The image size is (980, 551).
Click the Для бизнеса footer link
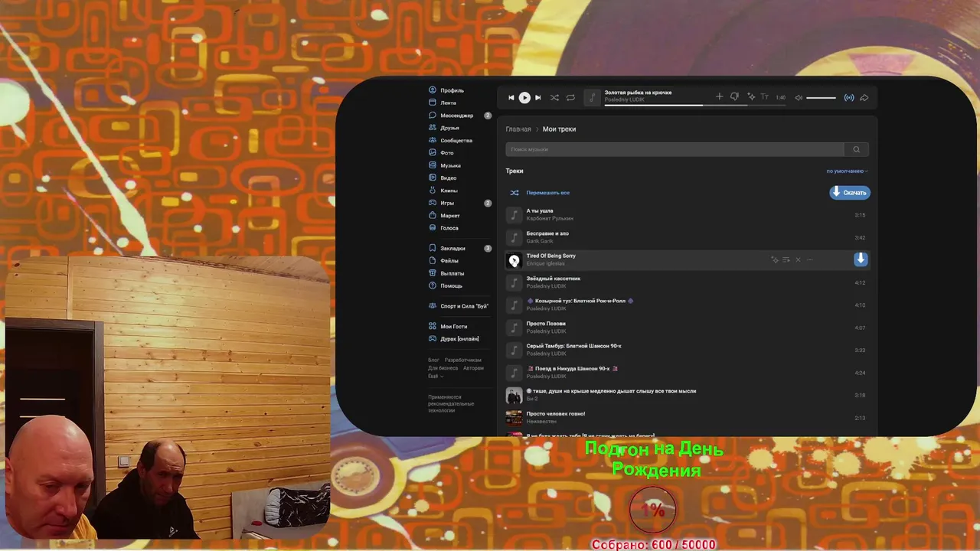[443, 368]
